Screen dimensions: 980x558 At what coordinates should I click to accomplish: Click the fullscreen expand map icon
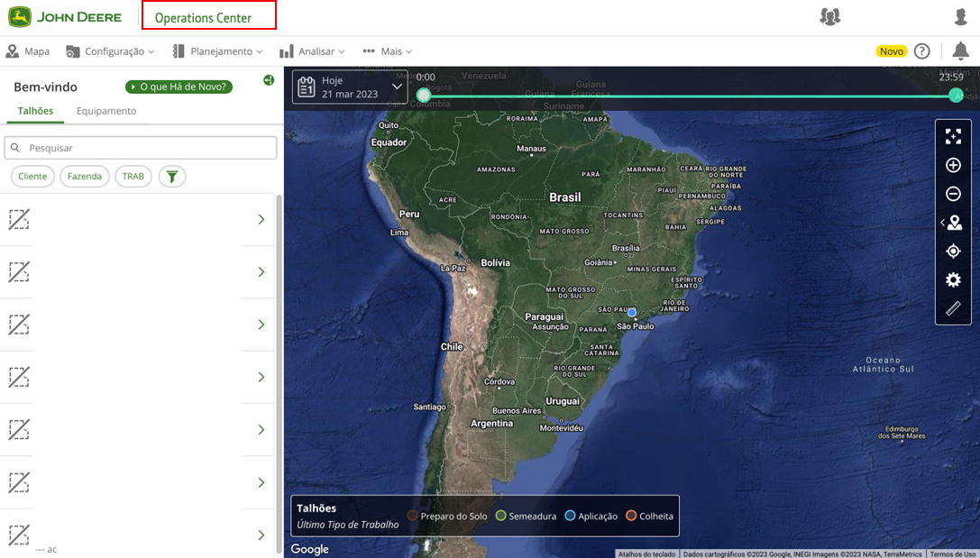click(x=953, y=137)
